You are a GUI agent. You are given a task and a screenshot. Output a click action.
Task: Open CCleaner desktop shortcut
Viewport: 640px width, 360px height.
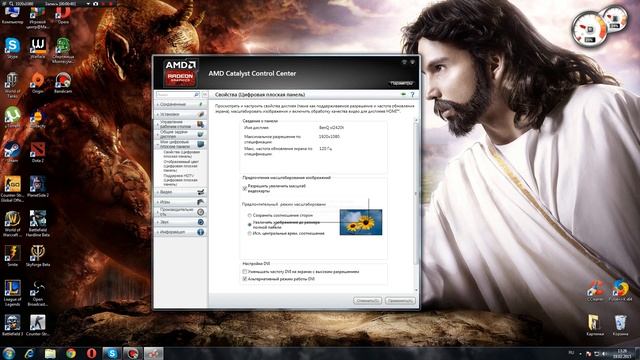click(x=595, y=291)
